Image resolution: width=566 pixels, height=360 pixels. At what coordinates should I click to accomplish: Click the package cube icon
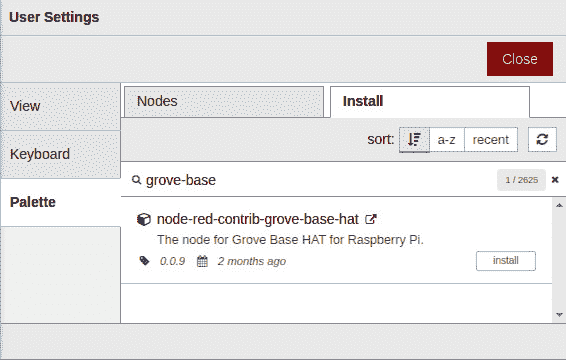144,219
